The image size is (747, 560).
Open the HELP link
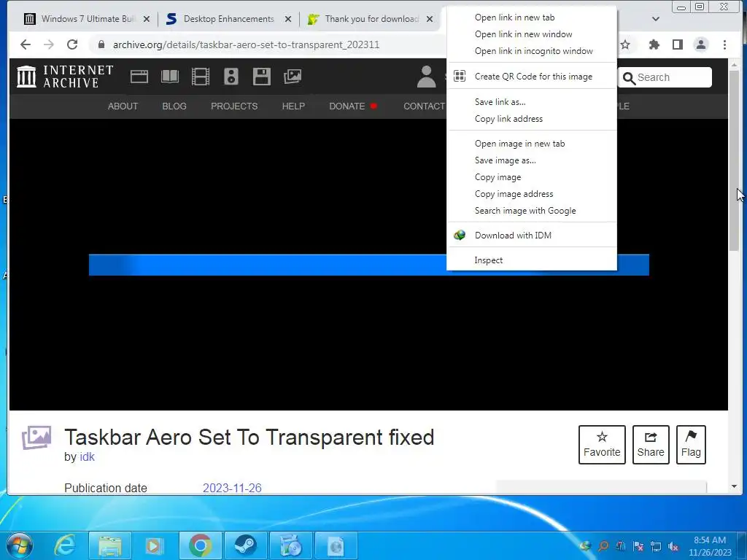pos(293,106)
